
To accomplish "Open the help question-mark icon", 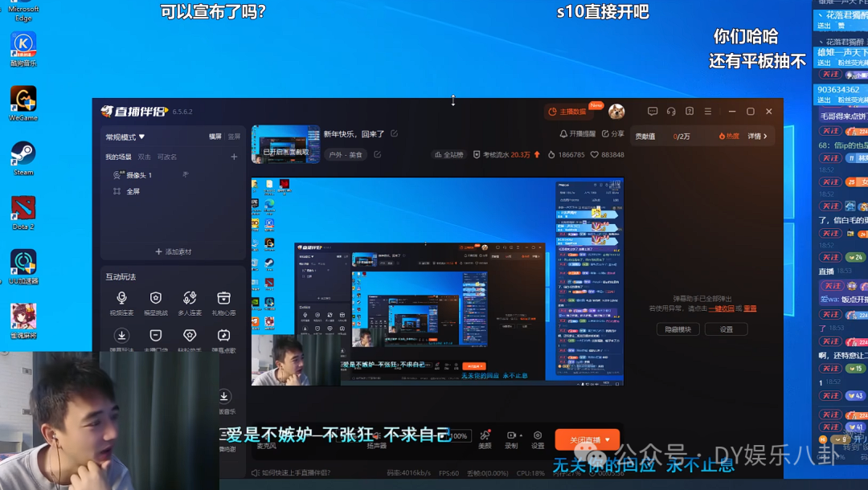I will [x=690, y=112].
